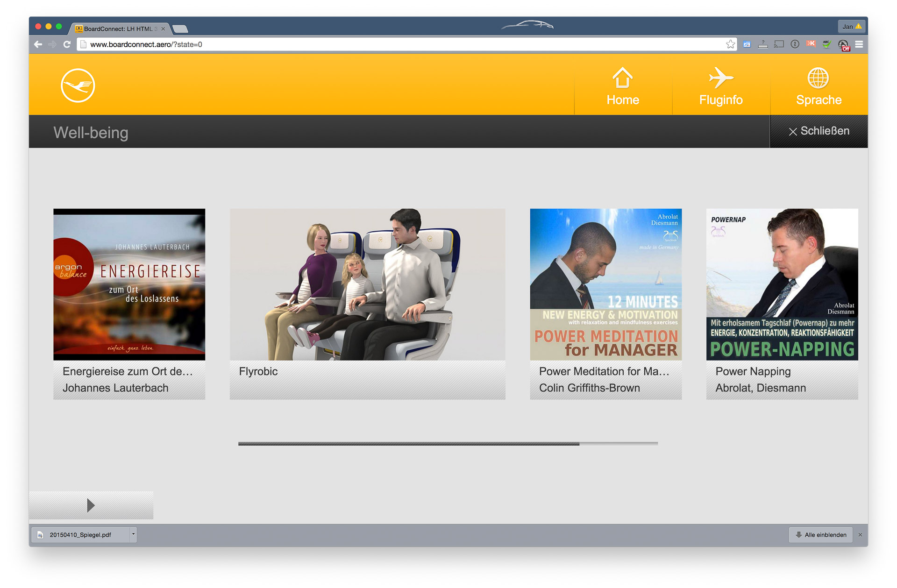Viewport: 897px width, 588px height.
Task: Close the downloads bar with the X
Action: (x=860, y=535)
